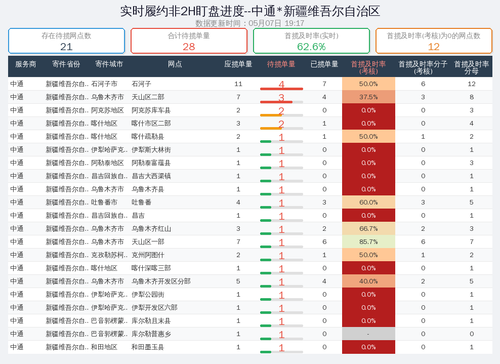Click the 首揽及时率分子(考核) column header

tap(423, 67)
